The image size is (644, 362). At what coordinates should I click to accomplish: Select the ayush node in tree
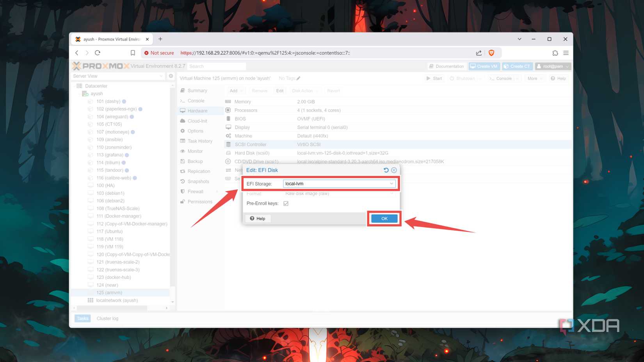tap(96, 94)
